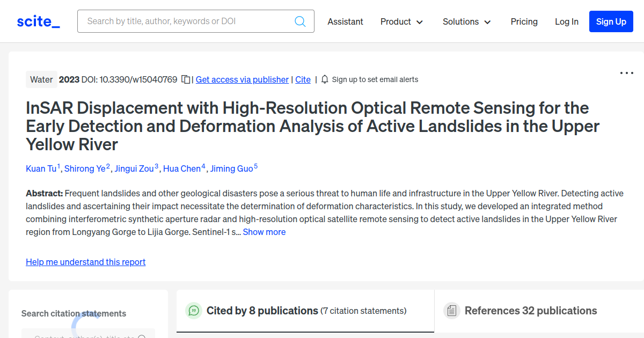Expand the abstract with Show more
The width and height of the screenshot is (644, 338).
(x=264, y=231)
